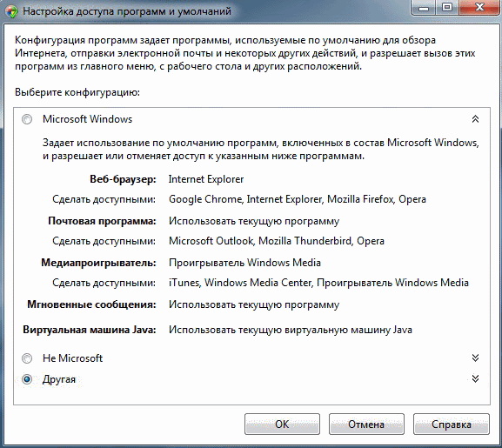The image size is (502, 448).
Task: Click Использовать текущую виртуальную машину Java text
Action: tap(291, 330)
